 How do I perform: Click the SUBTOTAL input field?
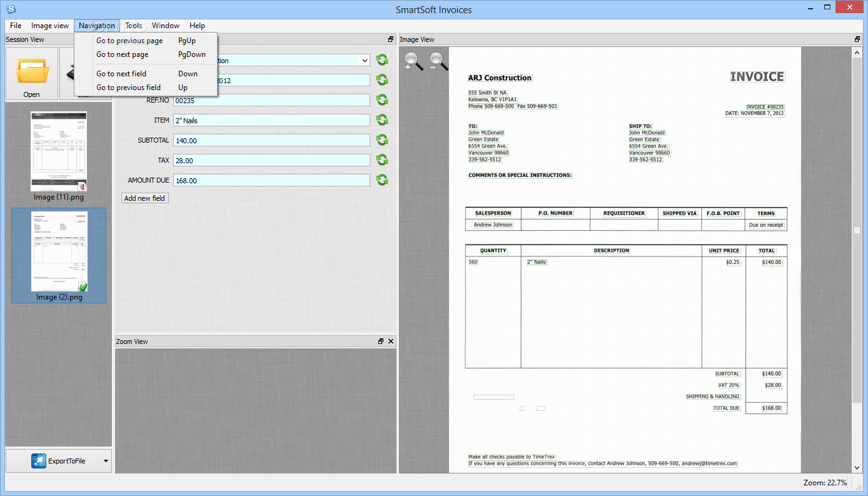(x=271, y=140)
